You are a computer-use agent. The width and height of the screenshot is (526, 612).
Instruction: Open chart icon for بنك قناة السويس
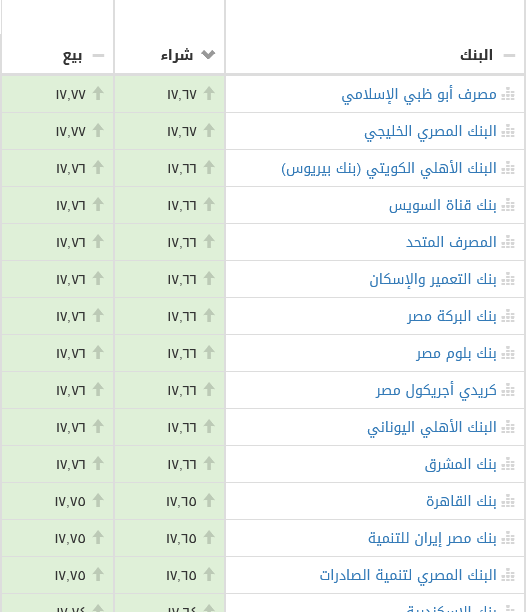click(508, 205)
